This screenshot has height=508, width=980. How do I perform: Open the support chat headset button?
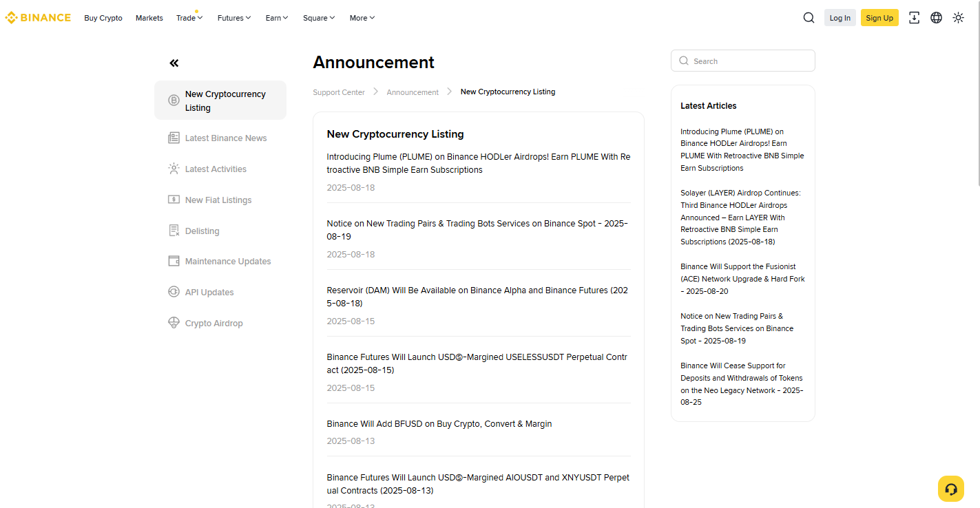pos(951,489)
